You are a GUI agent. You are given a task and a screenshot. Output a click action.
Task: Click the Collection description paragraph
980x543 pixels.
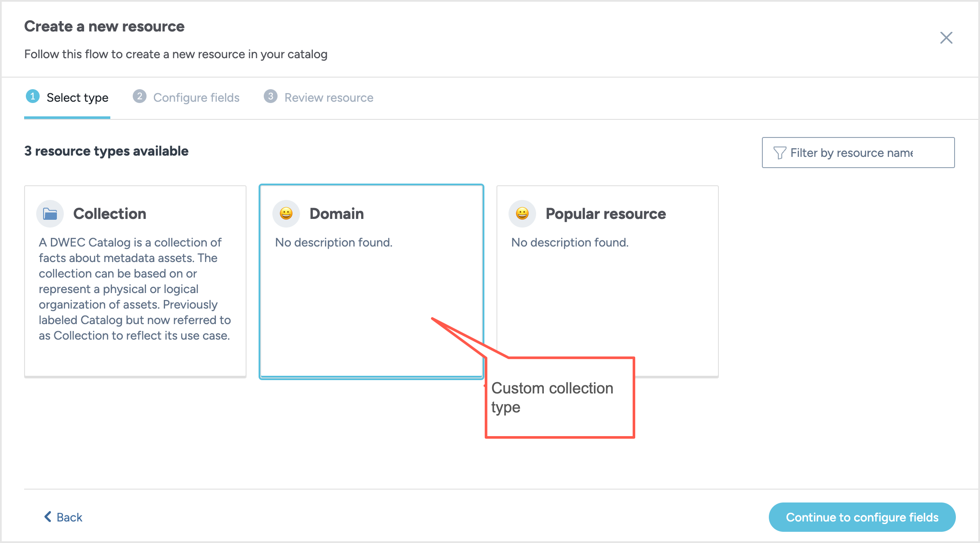click(135, 289)
